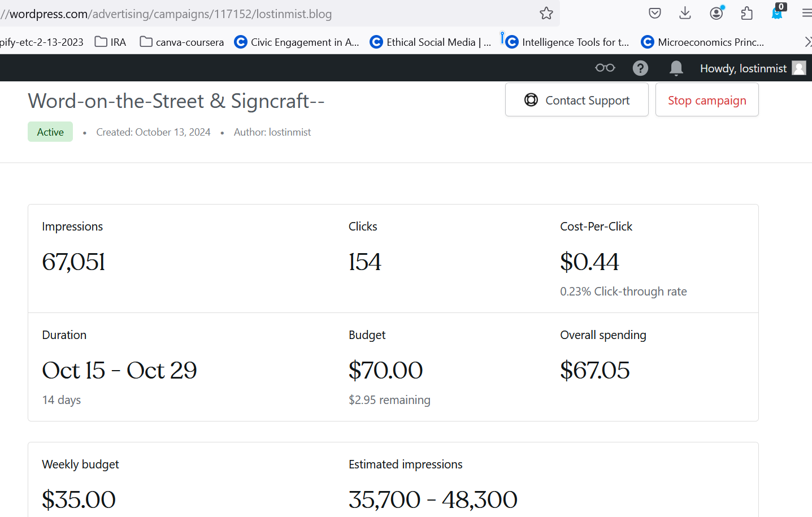Open the IRA bookmarks folder
The width and height of the screenshot is (812, 517).
point(111,42)
